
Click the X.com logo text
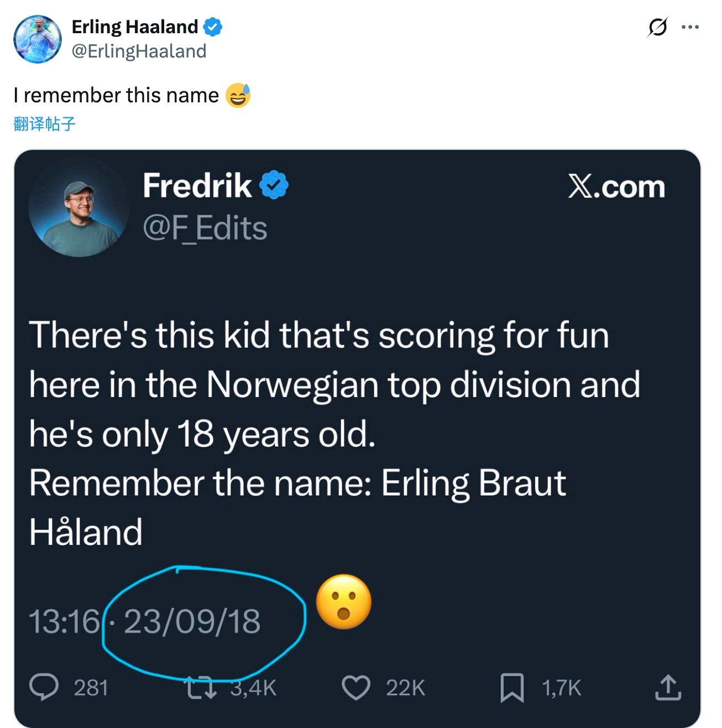(616, 186)
